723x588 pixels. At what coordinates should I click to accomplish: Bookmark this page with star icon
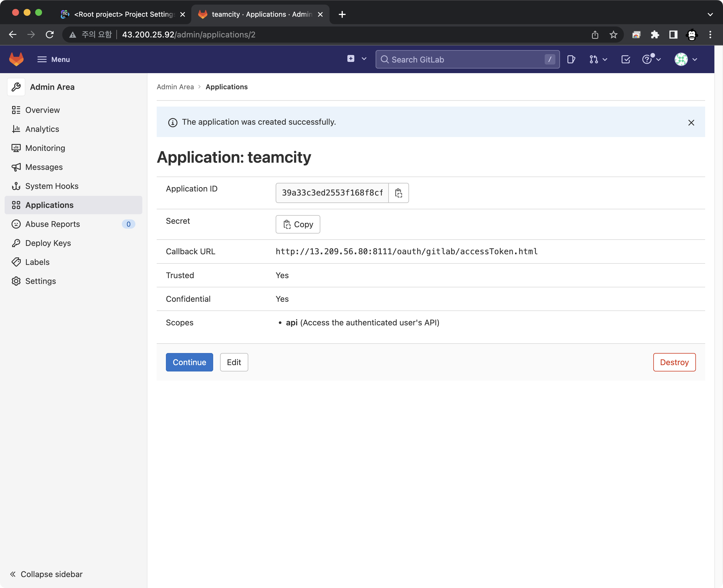click(x=613, y=35)
